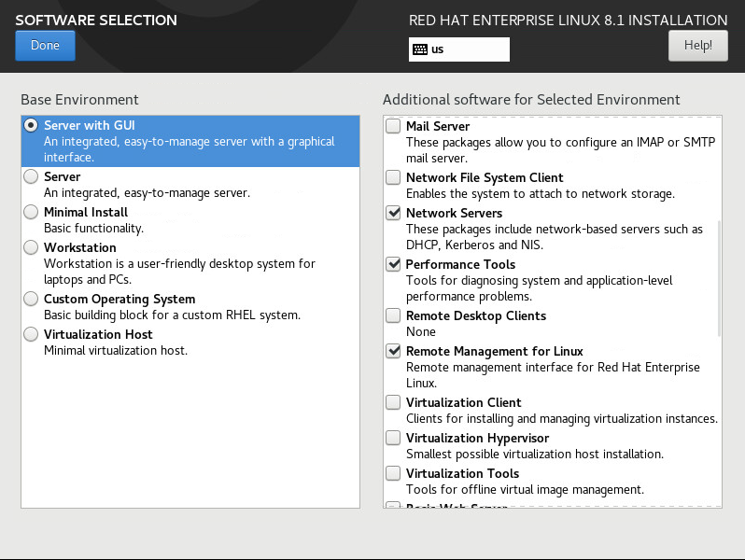745x560 pixels.
Task: Uncheck Remote Management for Linux checkbox
Action: coord(393,351)
